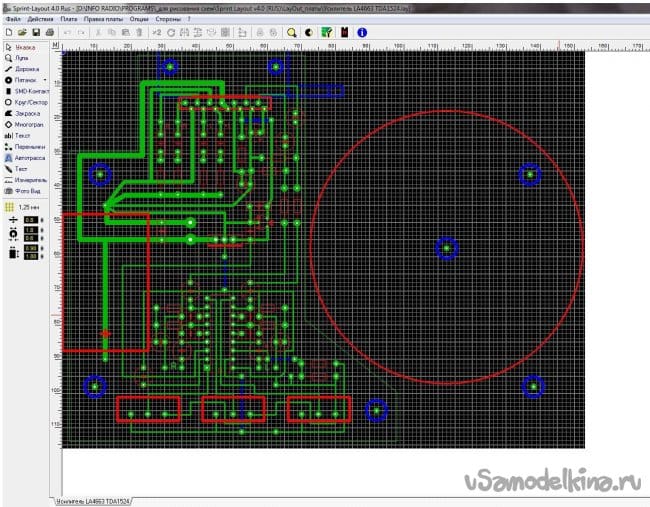
Task: Activate the Многогран polygon tool
Action: pyautogui.click(x=27, y=123)
